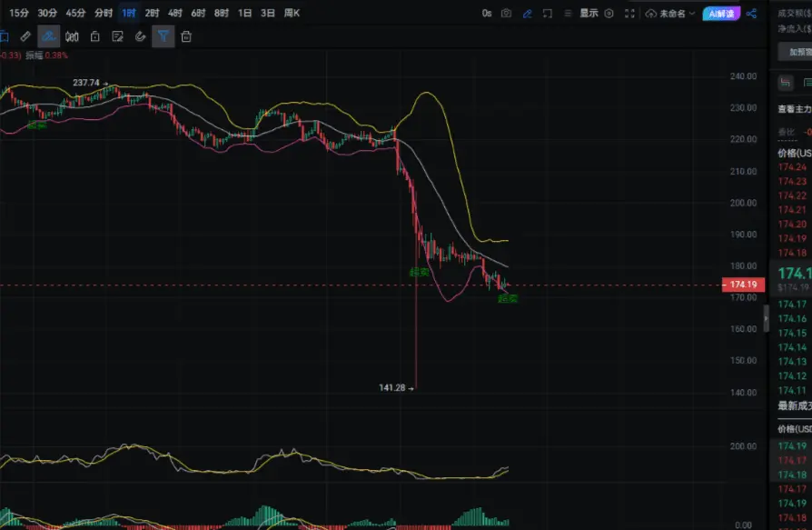Open 显示 display options

point(589,14)
